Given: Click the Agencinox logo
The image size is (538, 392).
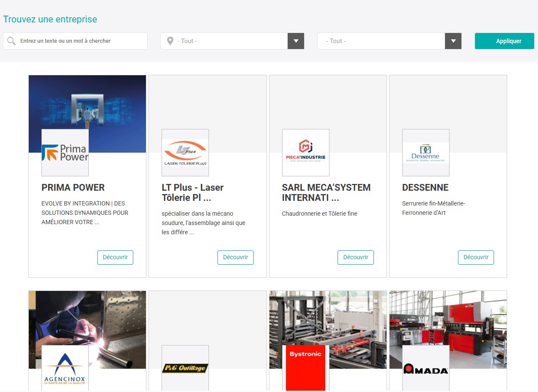Looking at the screenshot, I should (65, 368).
